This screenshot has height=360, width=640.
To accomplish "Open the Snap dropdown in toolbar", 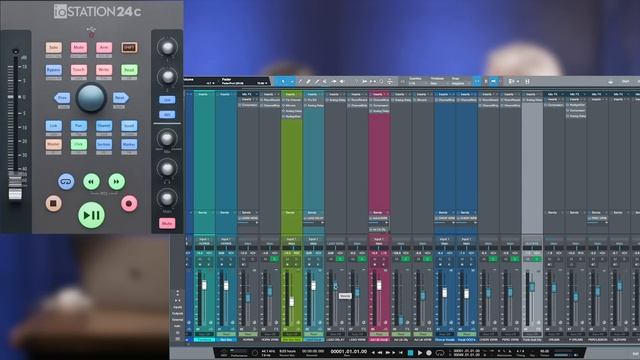I will tap(459, 81).
